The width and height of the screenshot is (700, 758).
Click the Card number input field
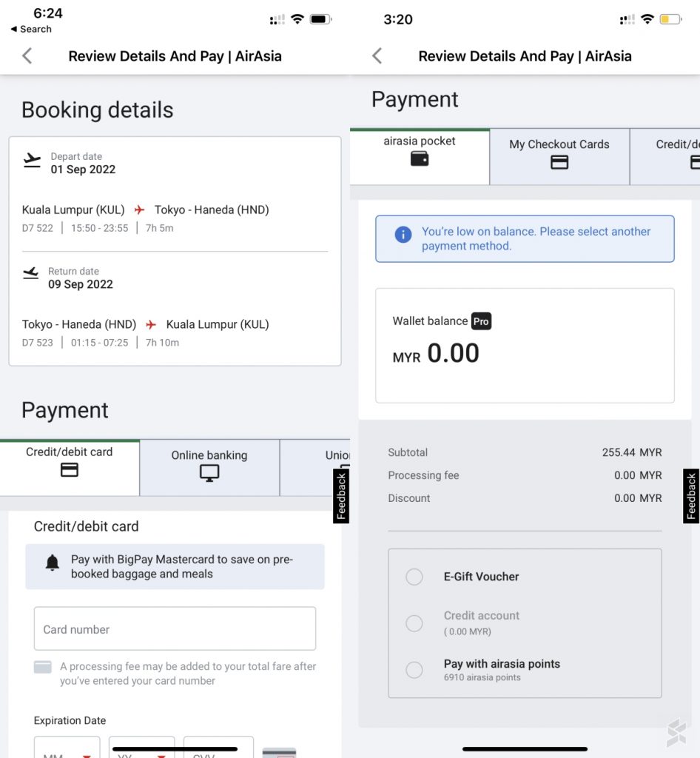[x=175, y=628]
